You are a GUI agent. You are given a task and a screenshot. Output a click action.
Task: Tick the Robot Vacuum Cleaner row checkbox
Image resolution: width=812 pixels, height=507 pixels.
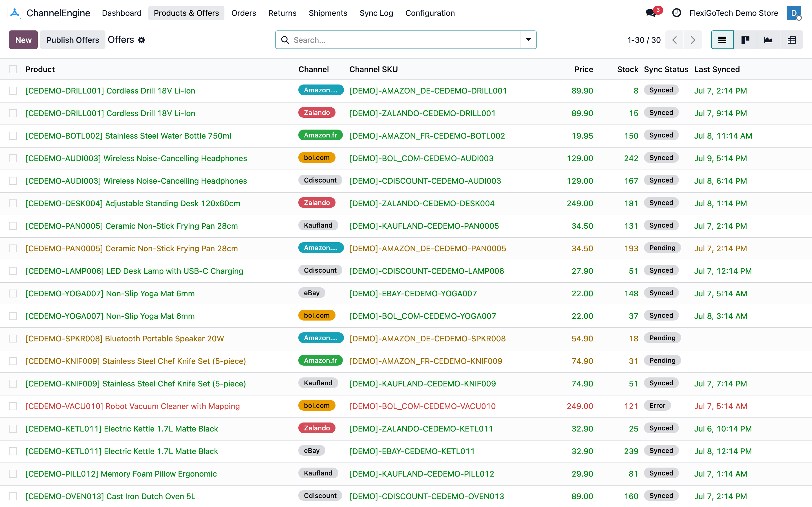click(13, 406)
